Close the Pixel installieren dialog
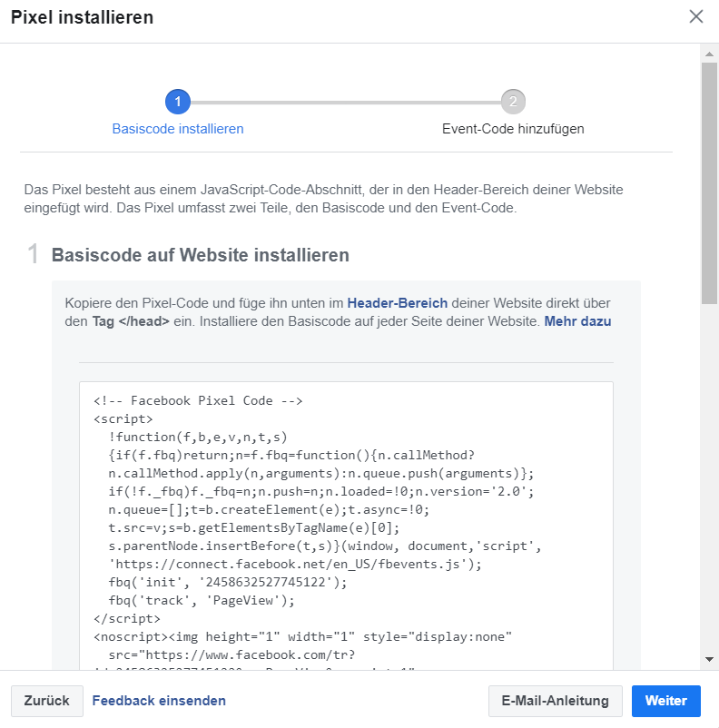 695,16
